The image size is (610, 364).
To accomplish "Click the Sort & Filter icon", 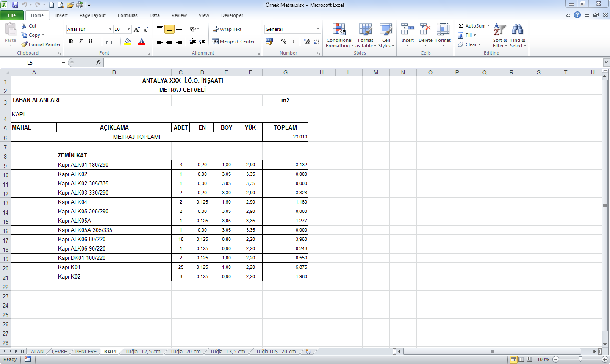I will click(500, 30).
